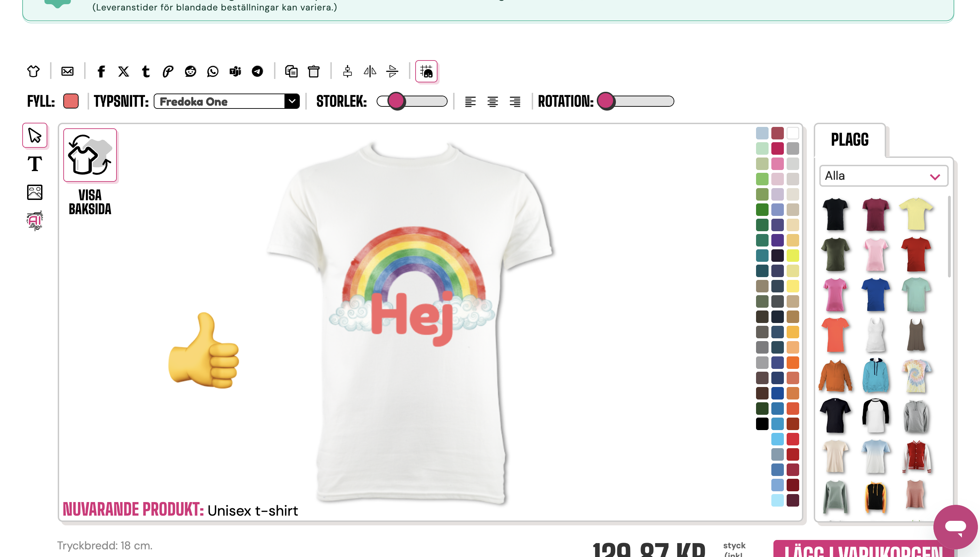
Task: Set text alignment to right
Action: pyautogui.click(x=515, y=102)
